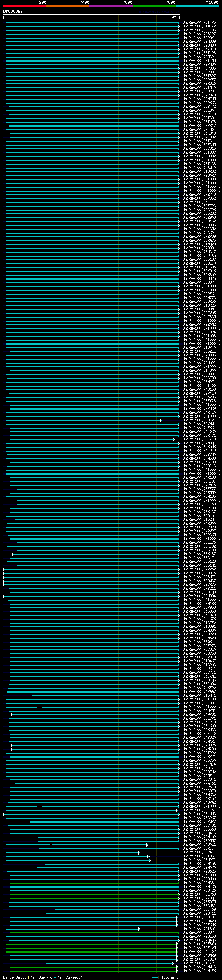
Task: Select the UniRef100_C6TC41 label
Action: 199,141
